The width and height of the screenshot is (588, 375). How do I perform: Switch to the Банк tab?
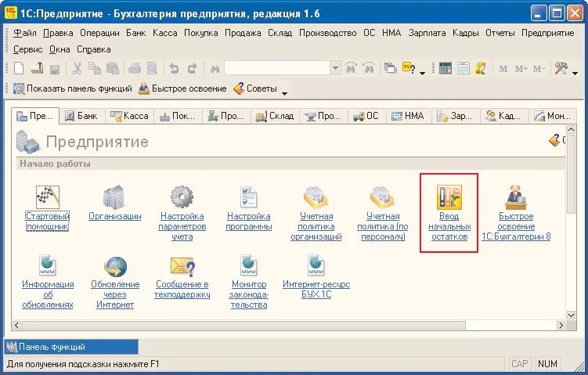coord(81,116)
